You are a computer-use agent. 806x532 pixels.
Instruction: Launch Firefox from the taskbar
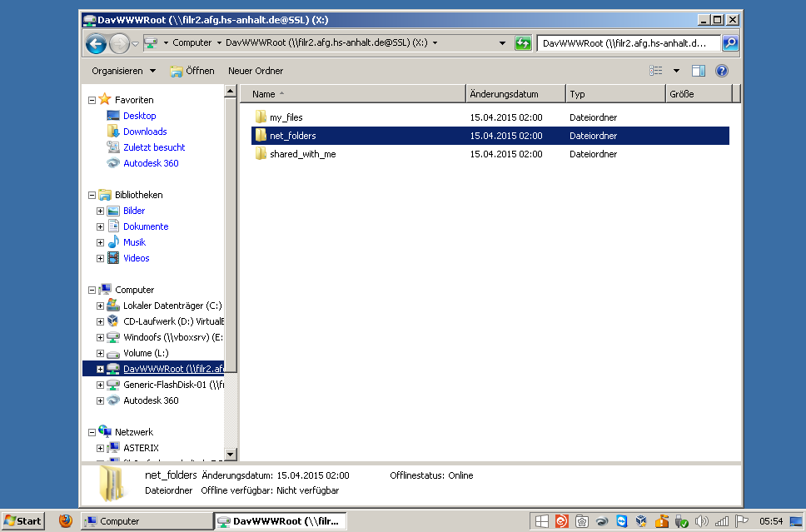point(66,521)
